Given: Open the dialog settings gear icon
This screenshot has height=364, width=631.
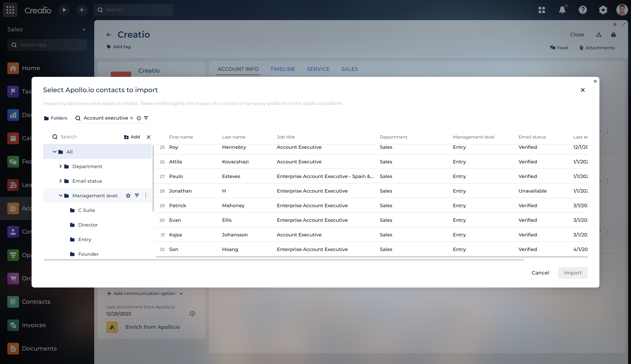Looking at the screenshot, I should coord(595,81).
